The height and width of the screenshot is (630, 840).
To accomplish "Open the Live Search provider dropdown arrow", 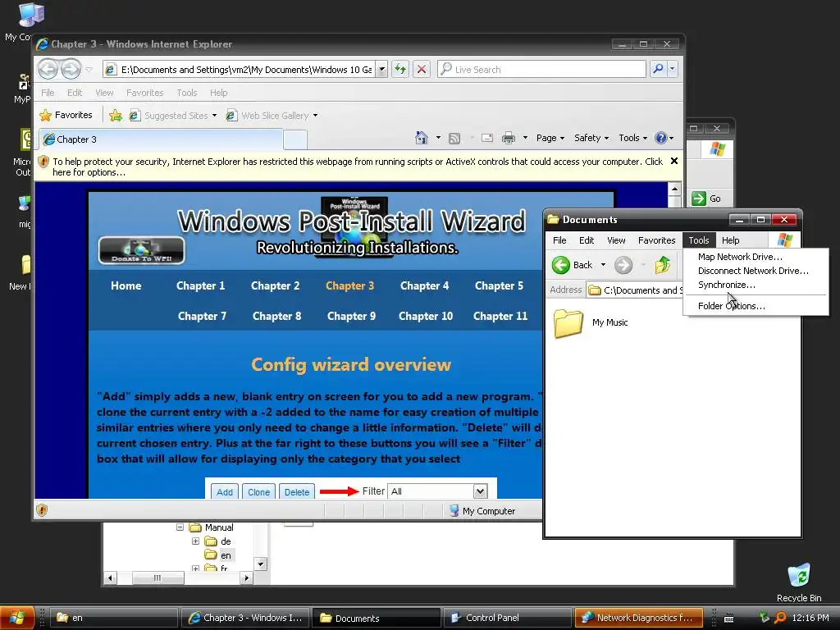I will 673,69.
